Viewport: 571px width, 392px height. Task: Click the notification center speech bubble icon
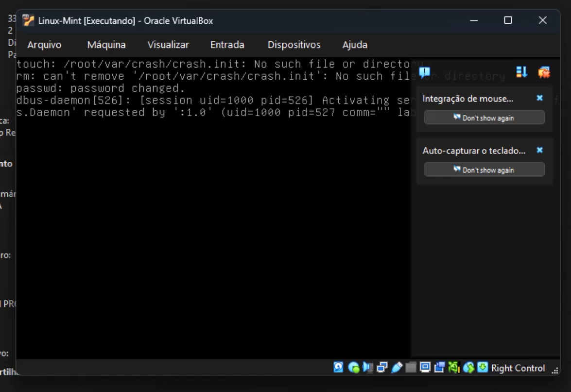pos(425,72)
